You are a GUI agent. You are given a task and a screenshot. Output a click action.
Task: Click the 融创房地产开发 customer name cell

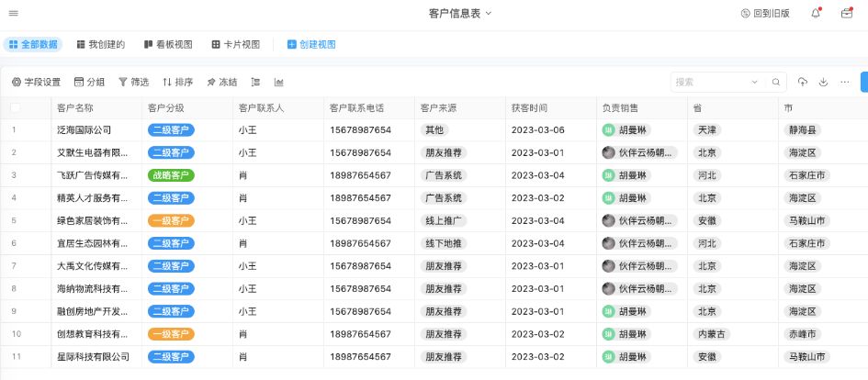pyautogui.click(x=96, y=311)
